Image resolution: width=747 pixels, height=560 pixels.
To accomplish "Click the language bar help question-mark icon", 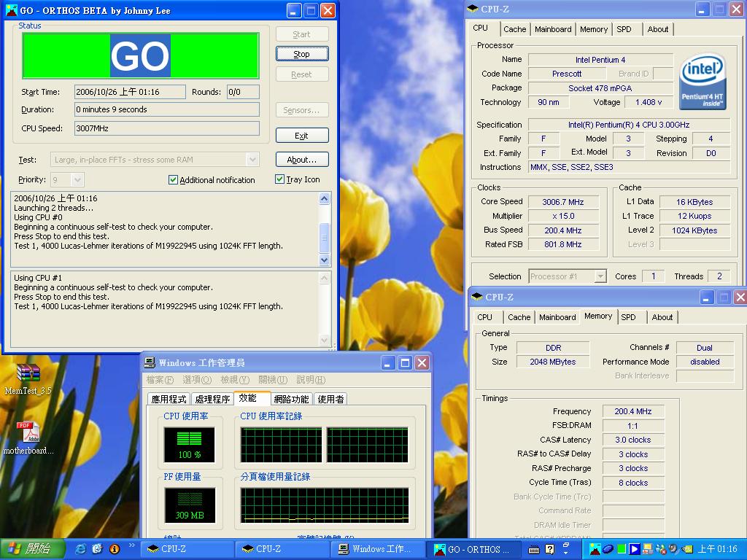I will [550, 550].
